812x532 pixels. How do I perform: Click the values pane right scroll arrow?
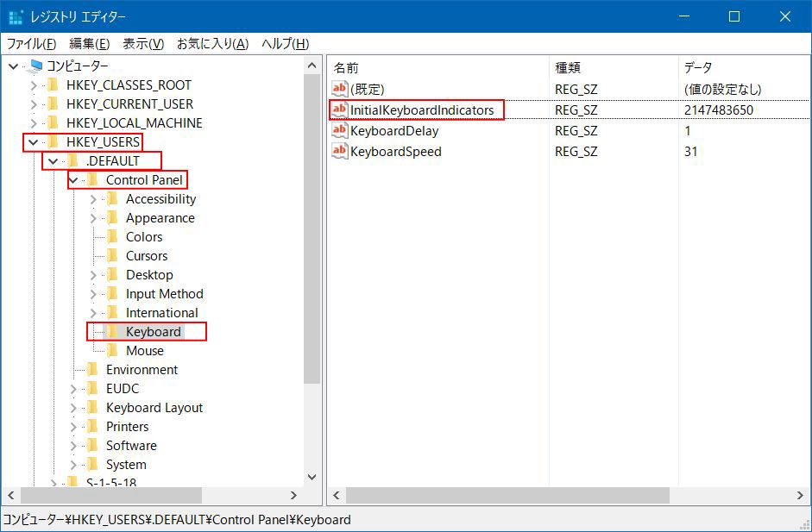click(800, 496)
